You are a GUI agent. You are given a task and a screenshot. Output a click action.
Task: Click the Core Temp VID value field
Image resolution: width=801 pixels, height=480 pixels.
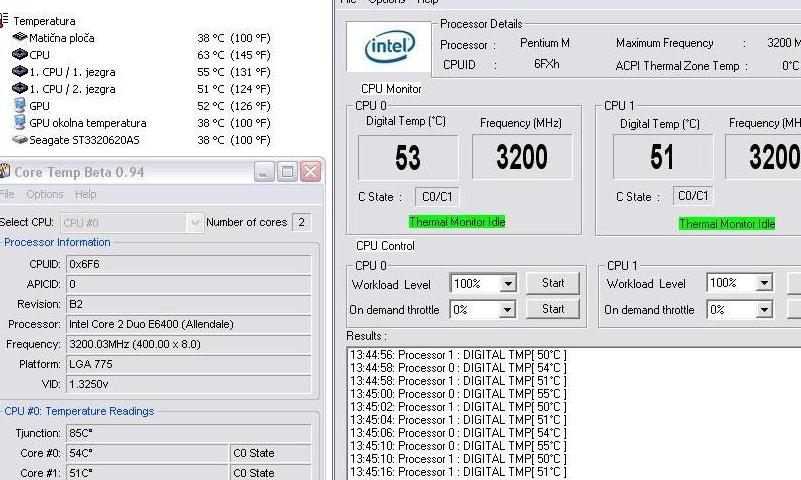[188, 384]
